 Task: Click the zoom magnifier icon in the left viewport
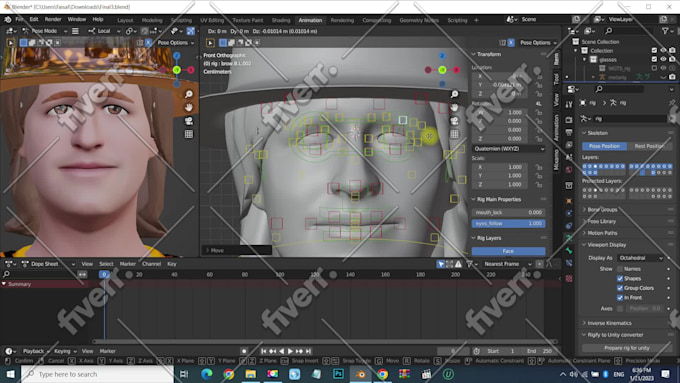point(189,94)
